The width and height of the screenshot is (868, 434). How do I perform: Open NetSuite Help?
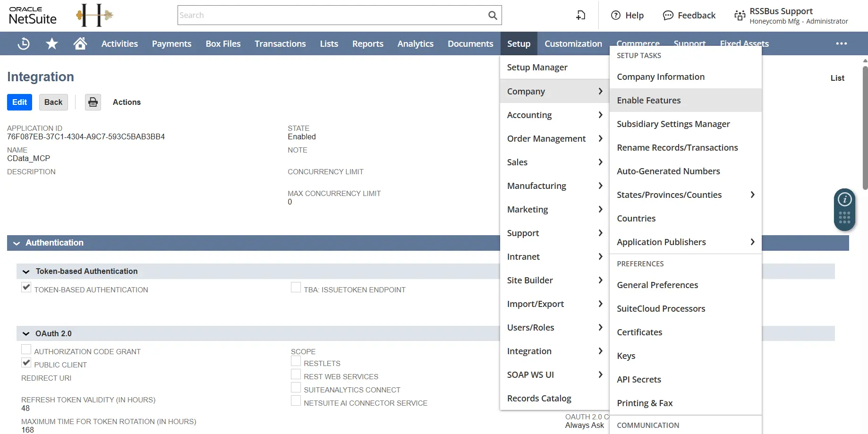tap(628, 15)
